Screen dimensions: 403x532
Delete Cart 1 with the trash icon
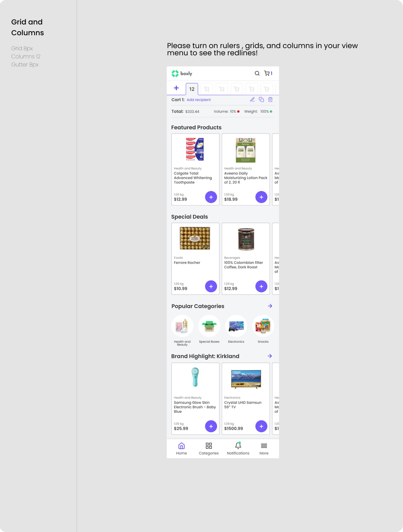click(270, 100)
